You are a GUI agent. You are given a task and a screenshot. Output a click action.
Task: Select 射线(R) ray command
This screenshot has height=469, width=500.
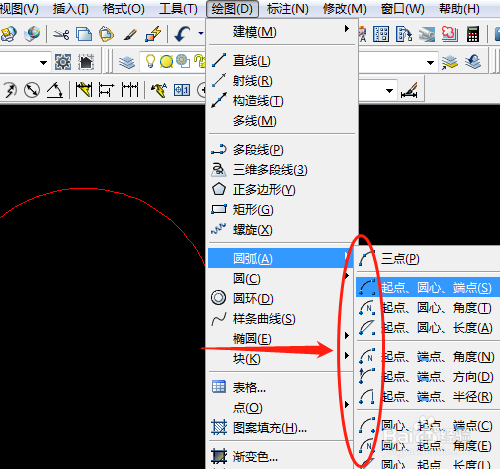282,81
